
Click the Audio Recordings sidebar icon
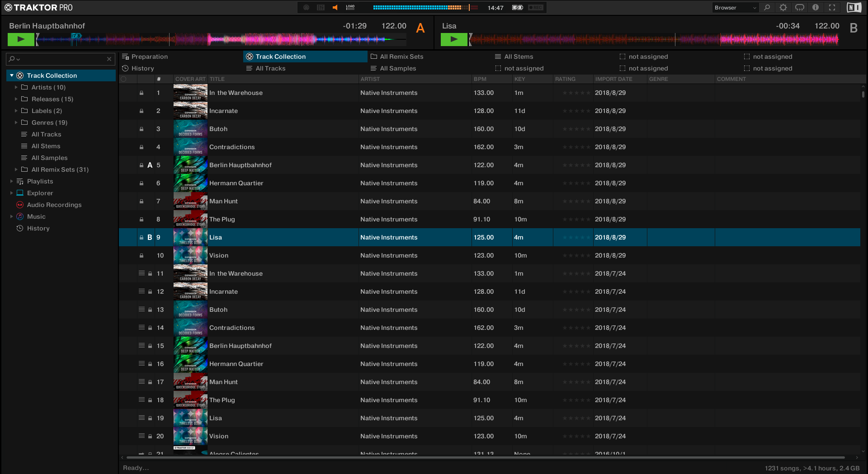20,205
